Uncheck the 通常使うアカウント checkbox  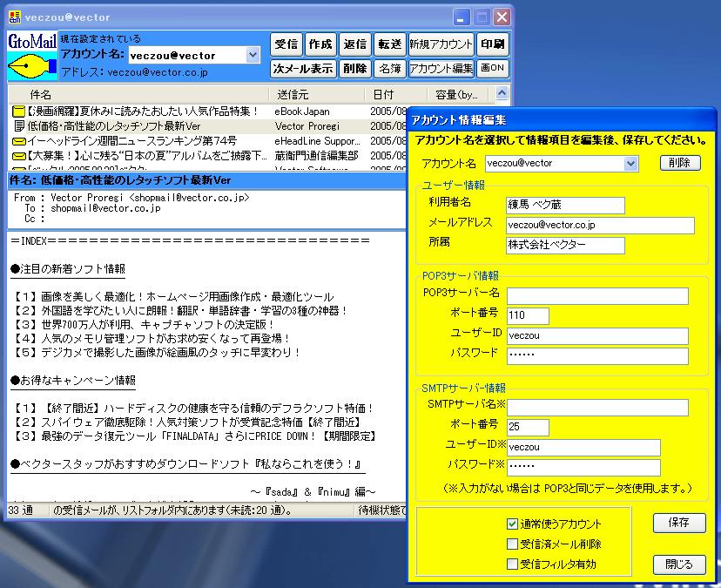point(512,524)
